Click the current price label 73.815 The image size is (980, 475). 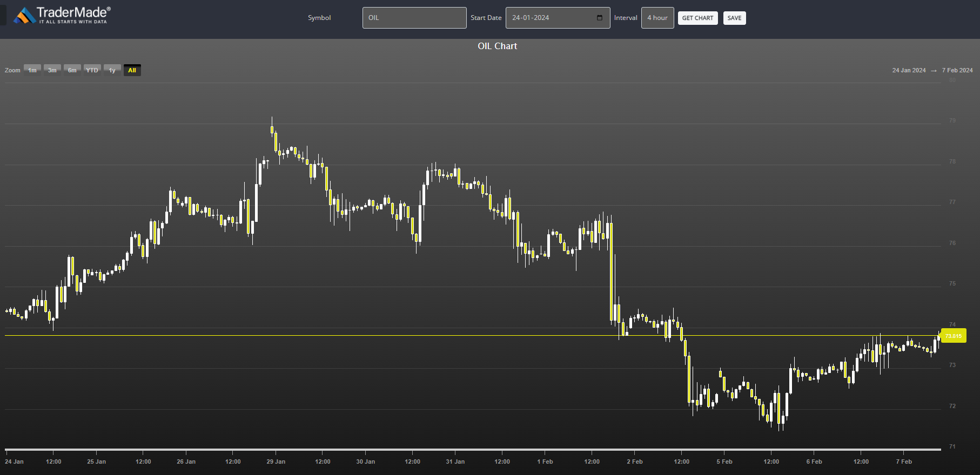click(954, 336)
